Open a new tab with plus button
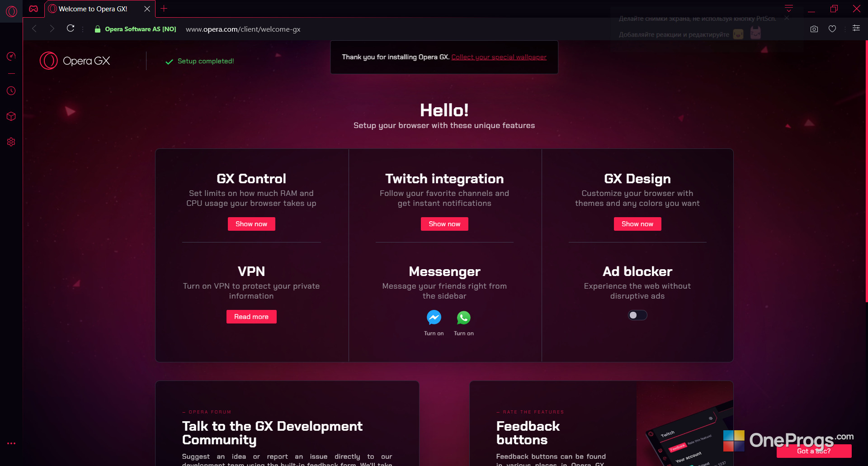Viewport: 868px width, 466px height. 164,9
